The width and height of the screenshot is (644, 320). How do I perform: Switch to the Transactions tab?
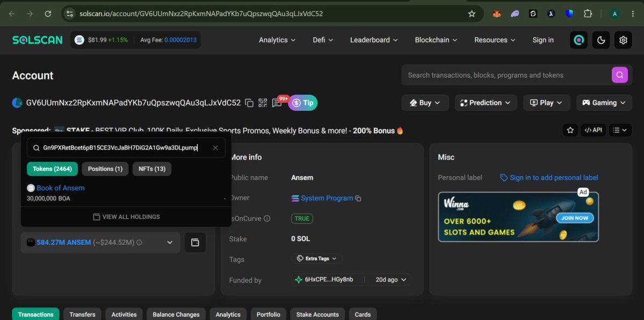36,314
